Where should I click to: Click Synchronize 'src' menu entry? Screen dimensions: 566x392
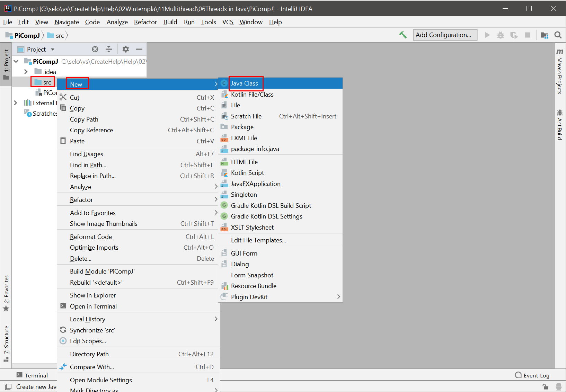click(x=139, y=330)
